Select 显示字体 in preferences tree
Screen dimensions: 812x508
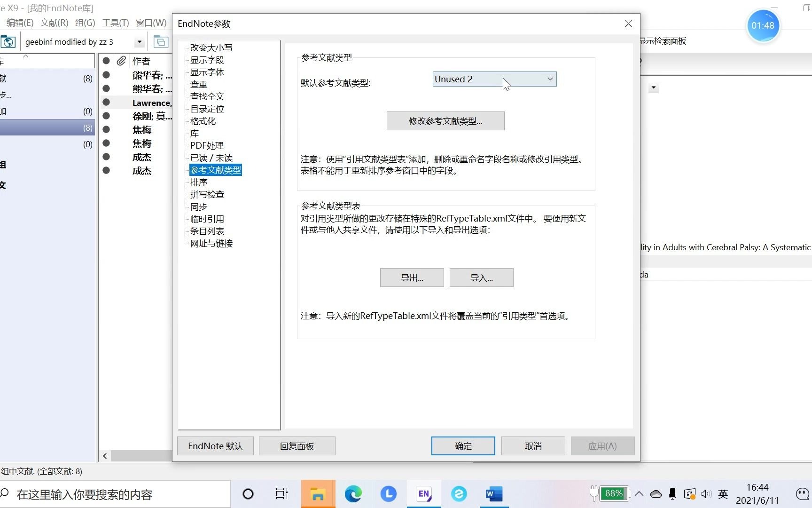[207, 72]
